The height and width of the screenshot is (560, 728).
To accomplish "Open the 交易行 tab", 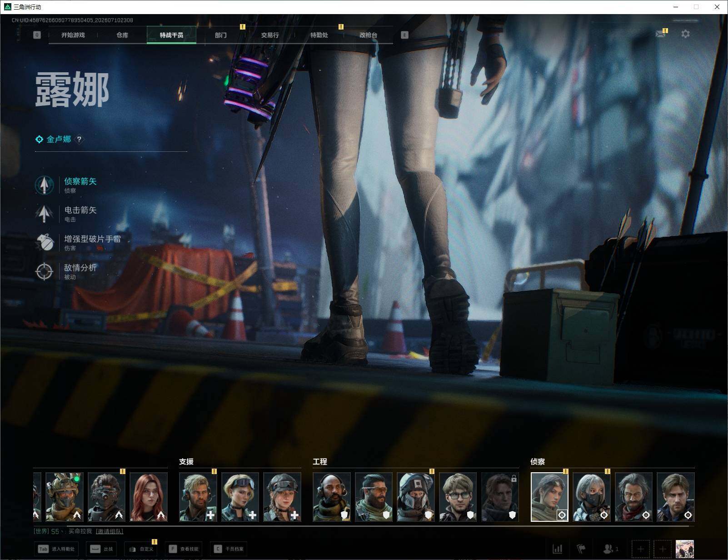I will (270, 35).
